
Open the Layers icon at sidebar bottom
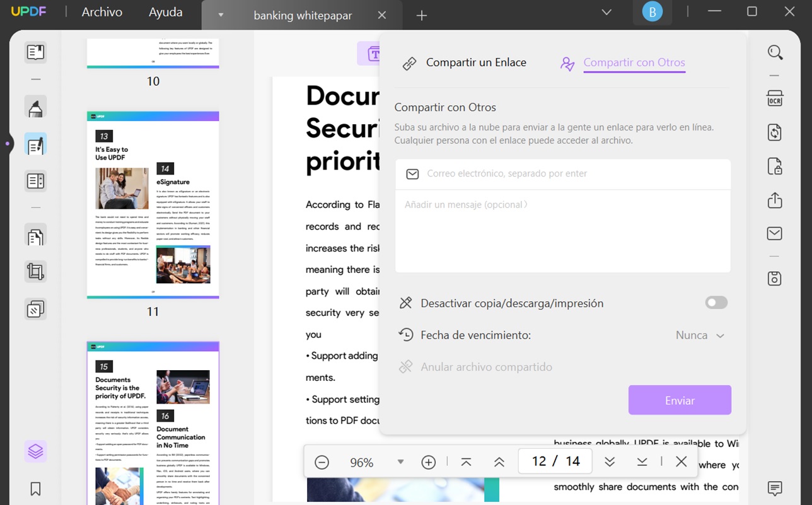tap(35, 451)
